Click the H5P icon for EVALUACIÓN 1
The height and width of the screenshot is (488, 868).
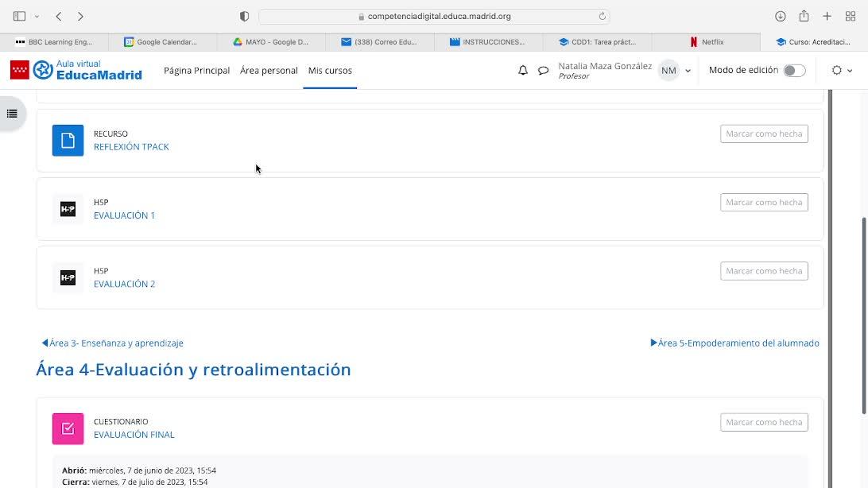(x=68, y=209)
